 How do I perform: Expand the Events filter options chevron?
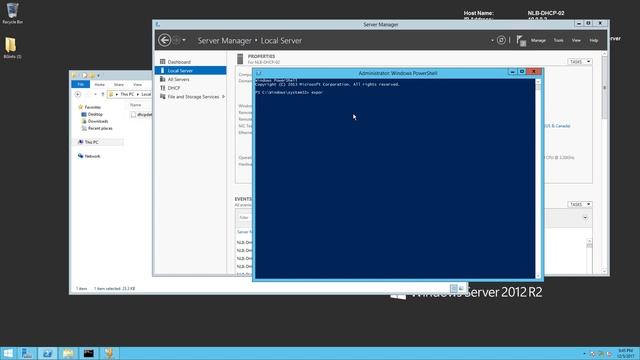pos(585,218)
